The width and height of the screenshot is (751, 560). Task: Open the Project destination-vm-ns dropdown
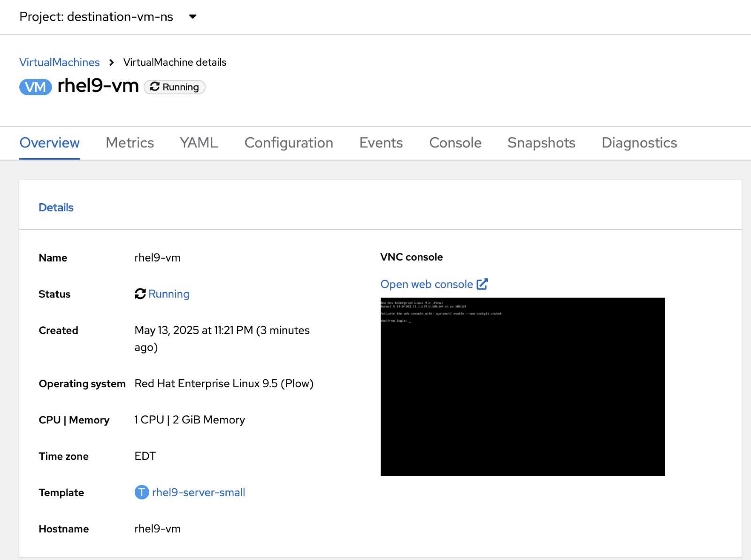click(x=192, y=16)
